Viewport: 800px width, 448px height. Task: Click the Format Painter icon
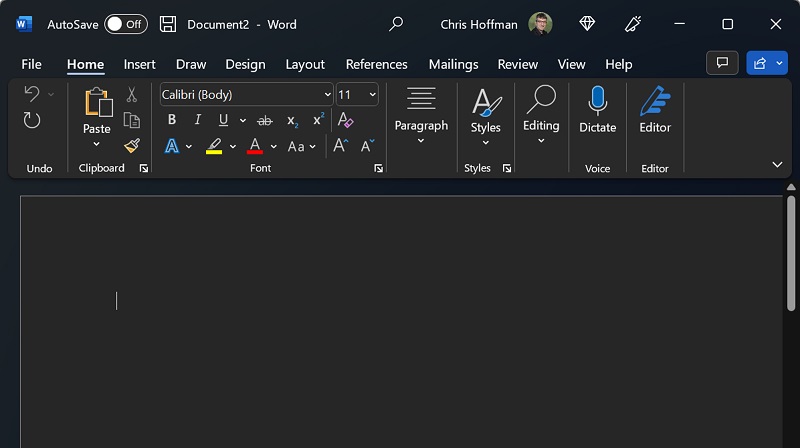(131, 146)
